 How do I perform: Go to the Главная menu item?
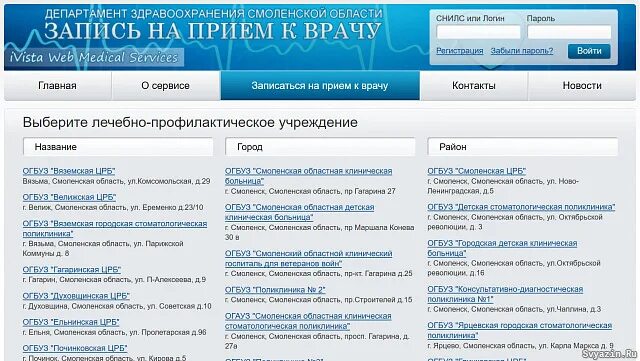point(58,86)
